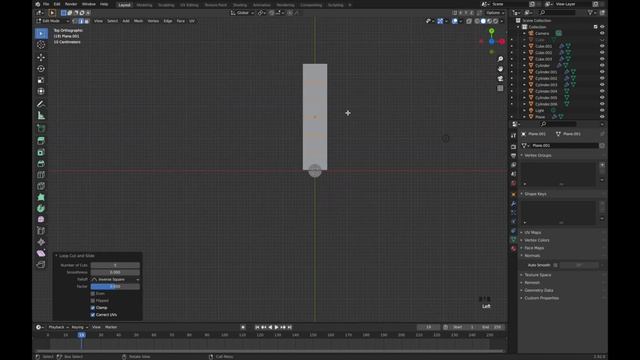Select the Move tool
This screenshot has height=360, width=640.
click(x=41, y=58)
